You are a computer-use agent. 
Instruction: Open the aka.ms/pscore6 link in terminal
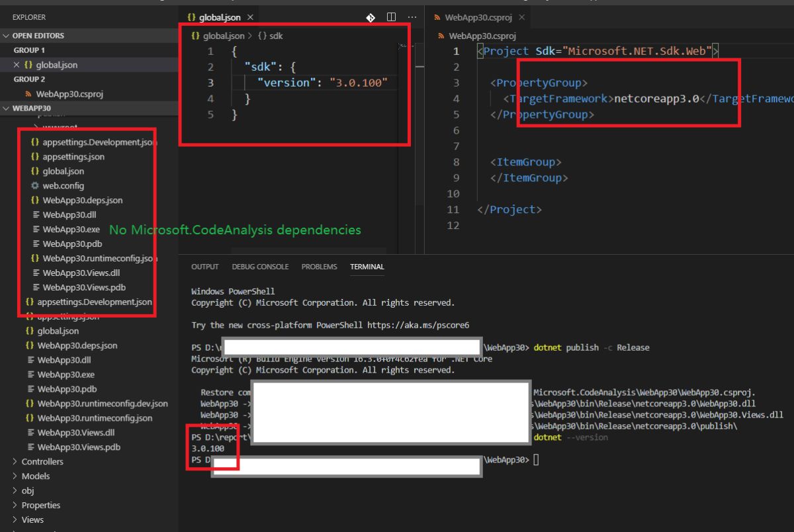[418, 325]
